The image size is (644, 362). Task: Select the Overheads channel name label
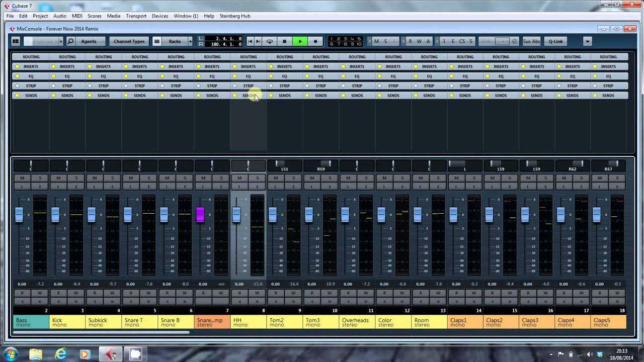coord(357,322)
